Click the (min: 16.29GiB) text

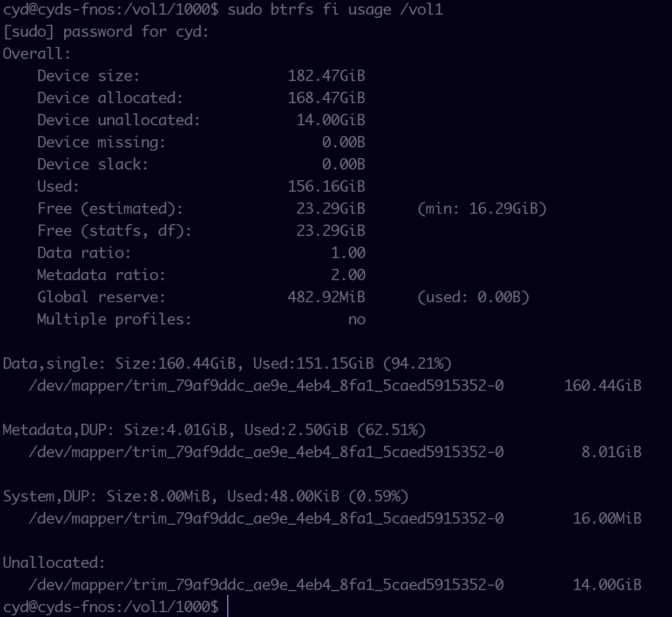482,209
